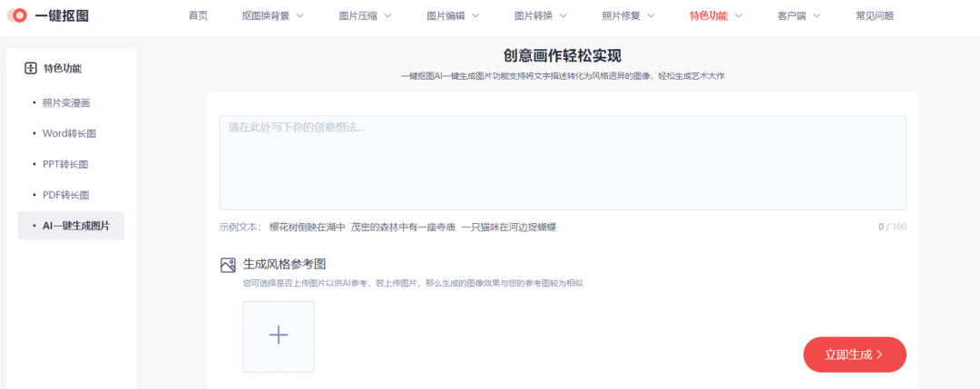Expand the 图片转换 dropdown arrow
This screenshot has width=980, height=389.
pos(563,16)
